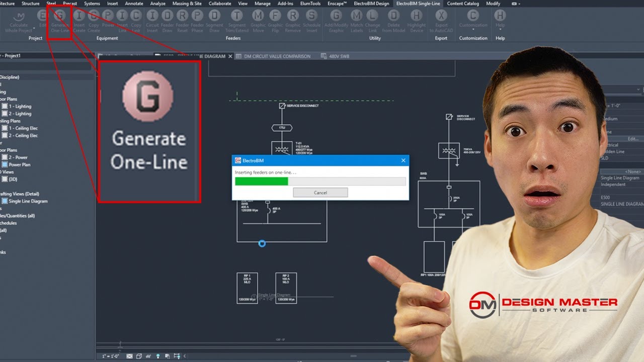Click the Change Link utility icon
Image resolution: width=644 pixels, height=362 pixels.
pos(372,16)
